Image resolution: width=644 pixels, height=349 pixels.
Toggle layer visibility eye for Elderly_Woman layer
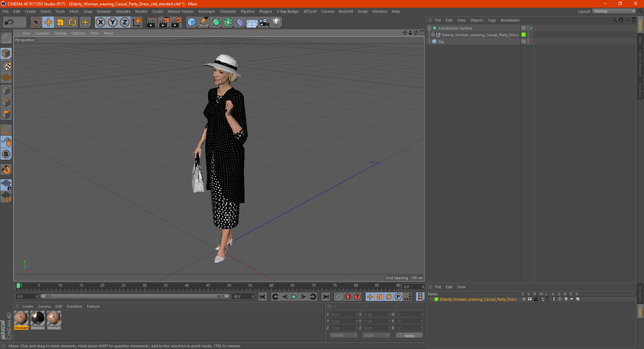pyautogui.click(x=530, y=299)
